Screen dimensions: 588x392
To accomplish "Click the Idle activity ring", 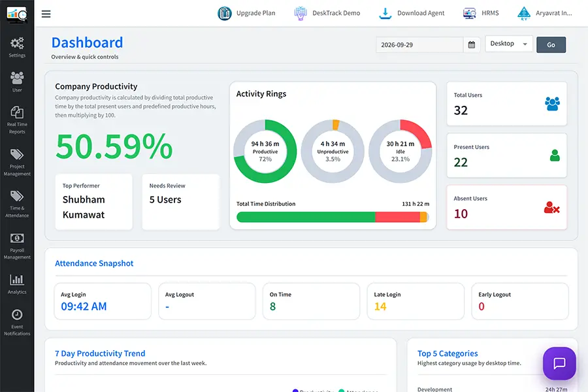I will (400, 151).
